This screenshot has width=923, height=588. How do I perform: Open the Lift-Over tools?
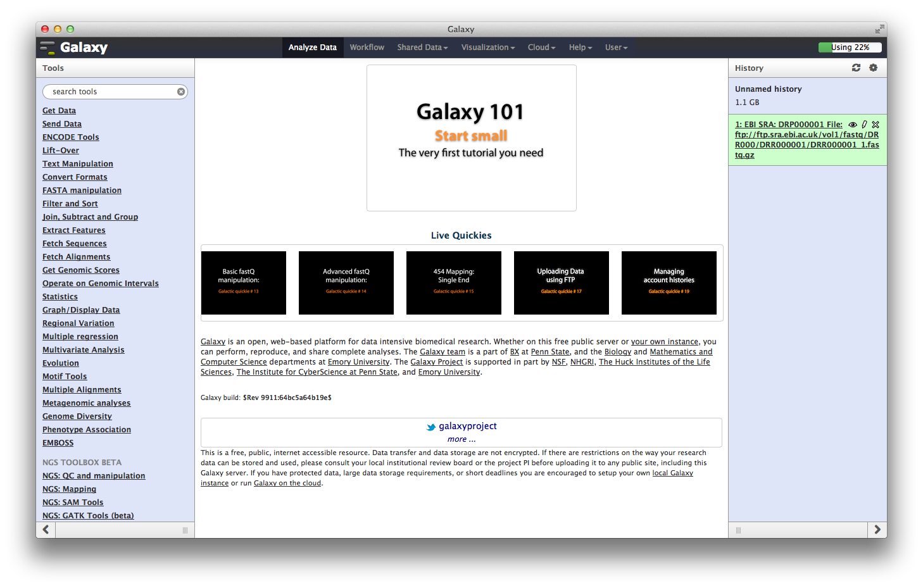click(x=61, y=151)
